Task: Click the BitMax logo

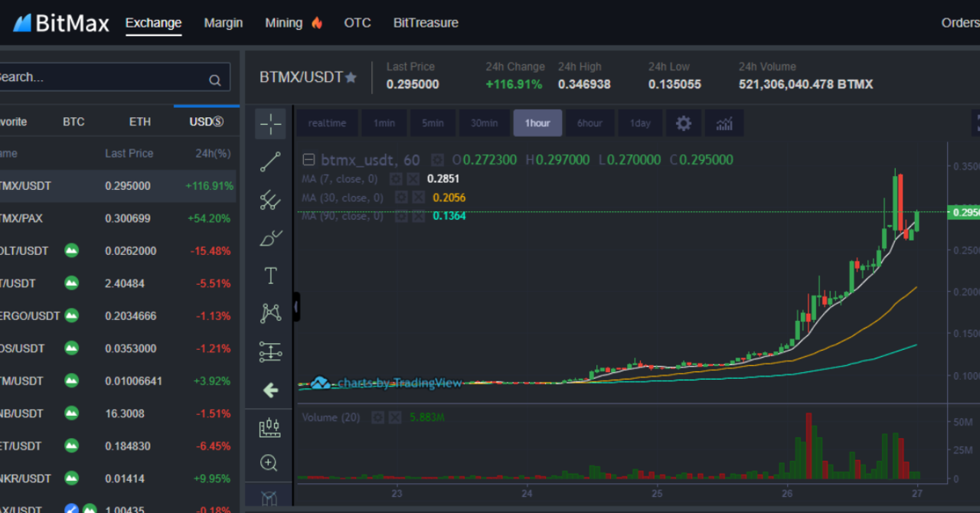Action: coord(61,23)
